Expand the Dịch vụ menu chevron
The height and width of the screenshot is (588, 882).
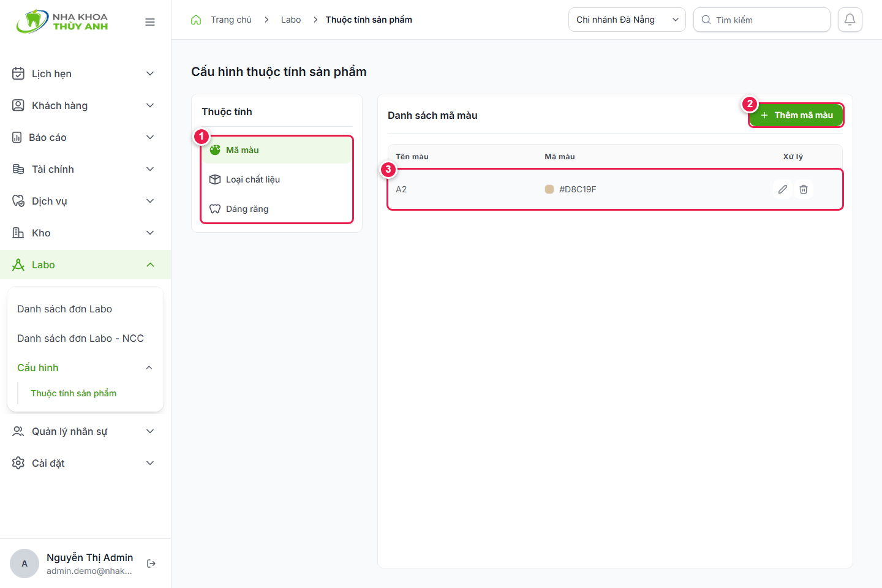click(x=150, y=201)
